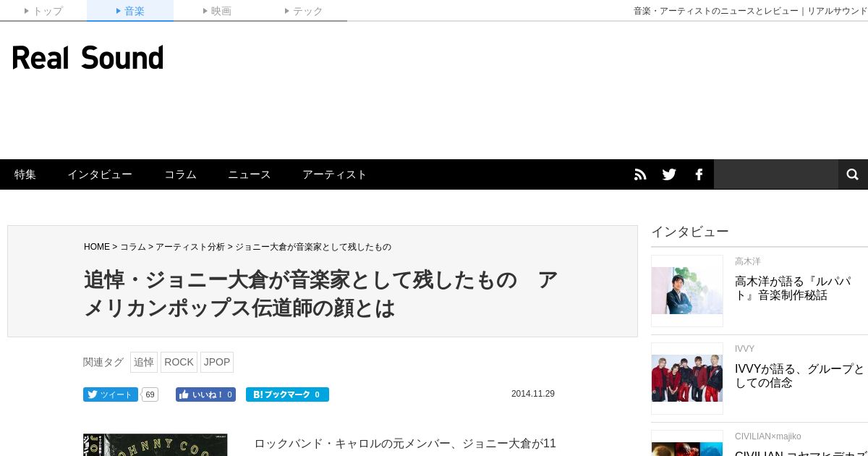
Task: Switch to the トップ tab
Action: 43,11
